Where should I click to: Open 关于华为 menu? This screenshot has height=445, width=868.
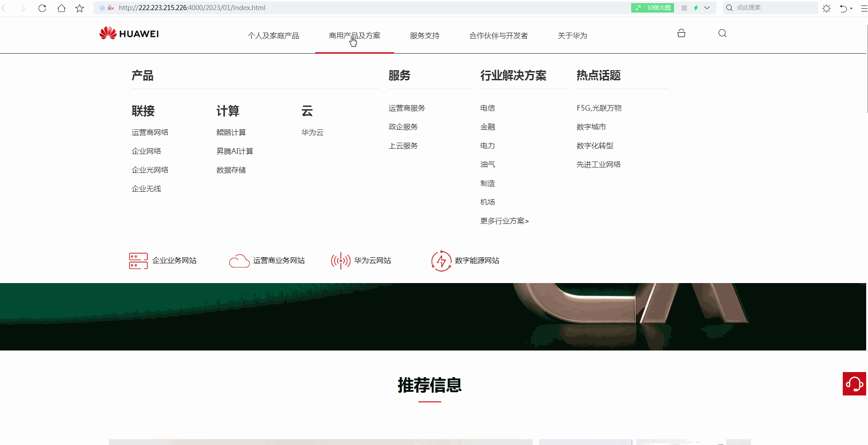[573, 35]
